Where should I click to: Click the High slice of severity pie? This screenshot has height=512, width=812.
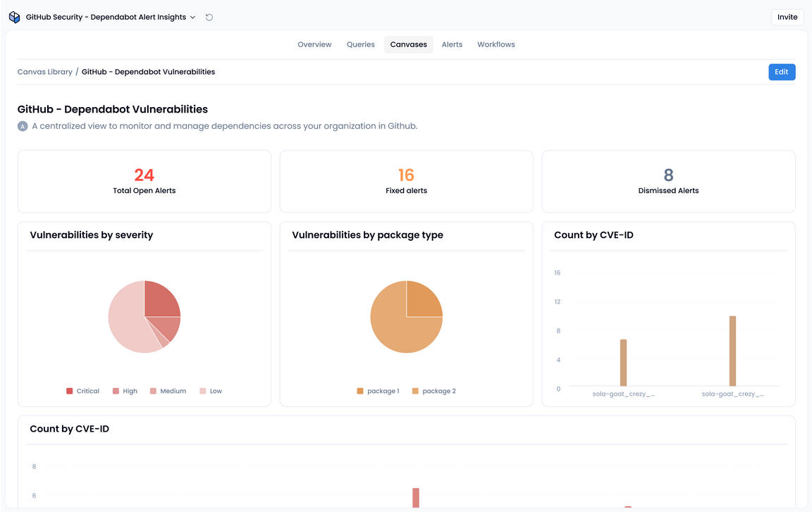pyautogui.click(x=170, y=327)
